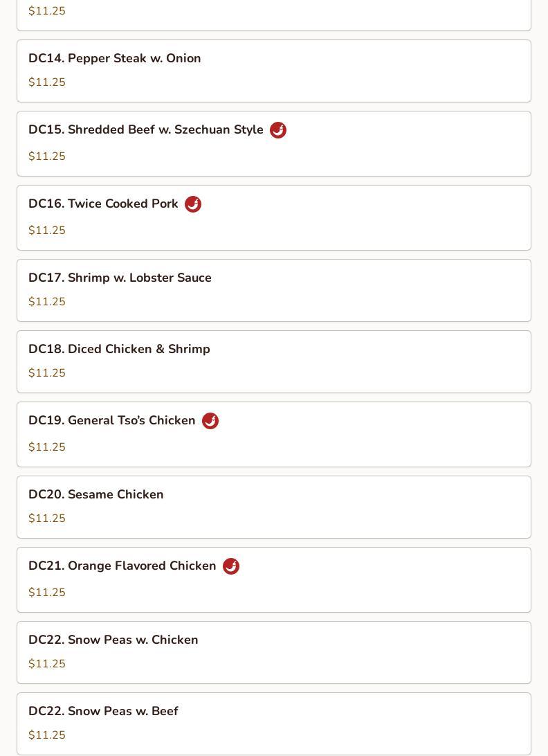This screenshot has height=756, width=548.
Task: Click the spicy icon by Orange Flavored Chicken
Action: pyautogui.click(x=231, y=566)
